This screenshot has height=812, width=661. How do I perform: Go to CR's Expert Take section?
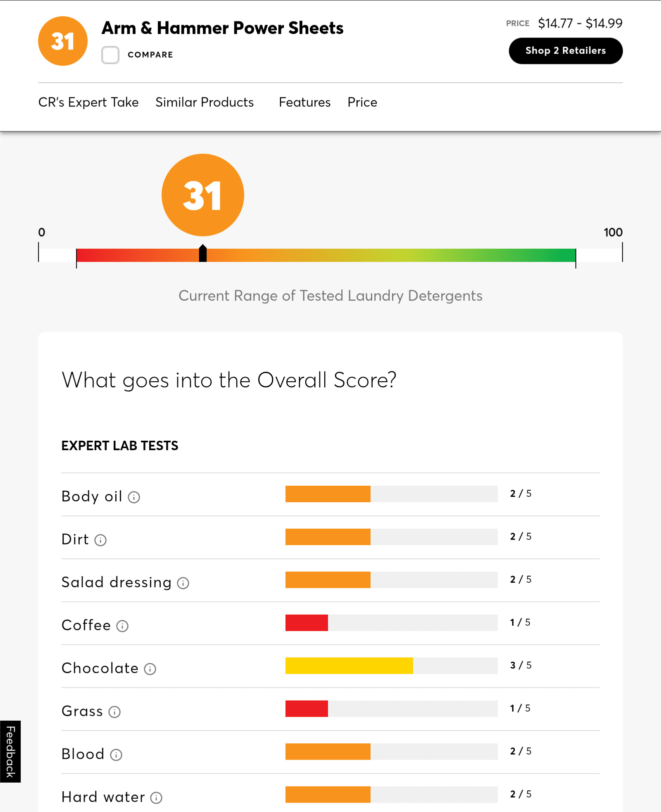[x=88, y=102]
